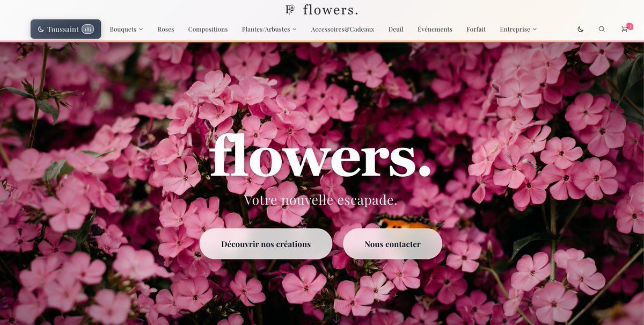644x325 pixels.
Task: Open the Événements section
Action: [x=435, y=29]
